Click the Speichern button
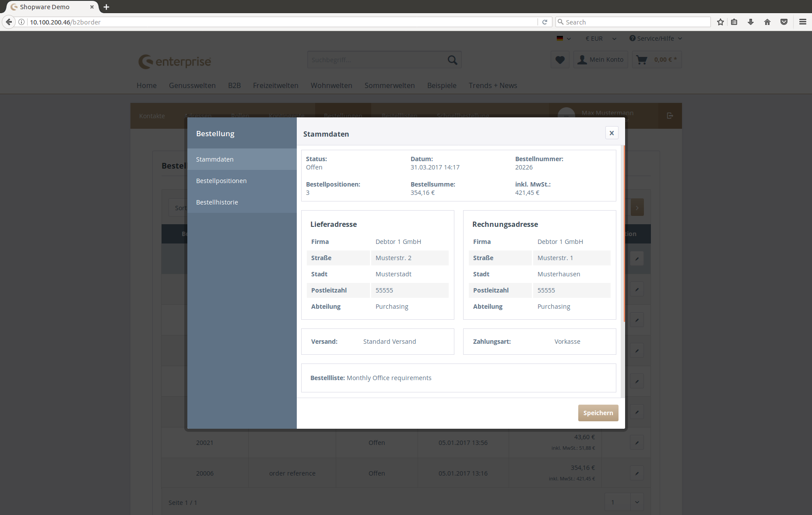The image size is (812, 515). point(598,413)
